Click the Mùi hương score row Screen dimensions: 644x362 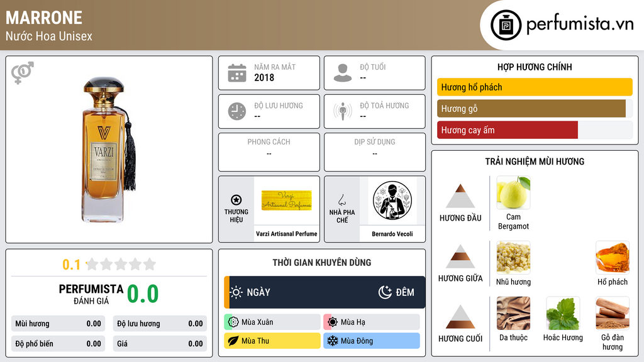coord(58,324)
